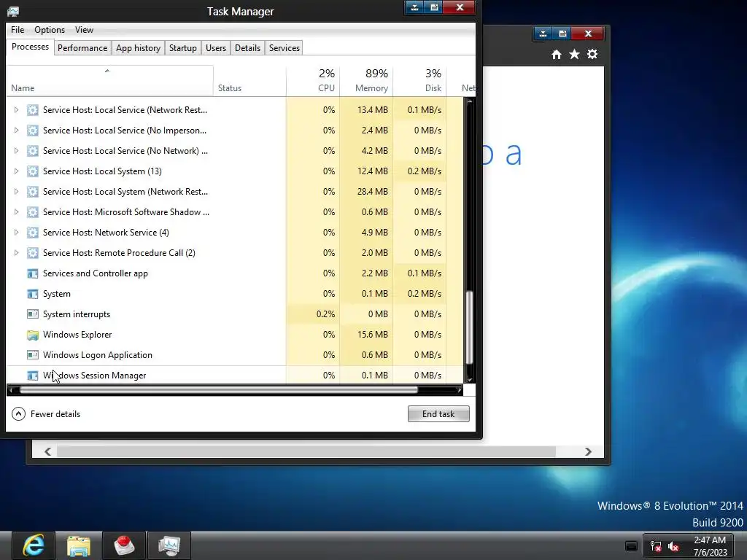This screenshot has width=747, height=560.
Task: Open Internet Explorer from the taskbar
Action: click(34, 545)
